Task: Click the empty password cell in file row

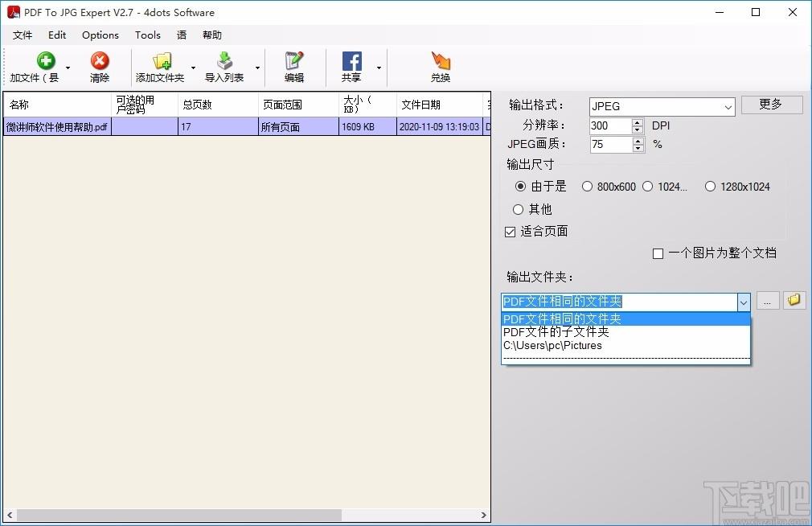Action: 145,127
